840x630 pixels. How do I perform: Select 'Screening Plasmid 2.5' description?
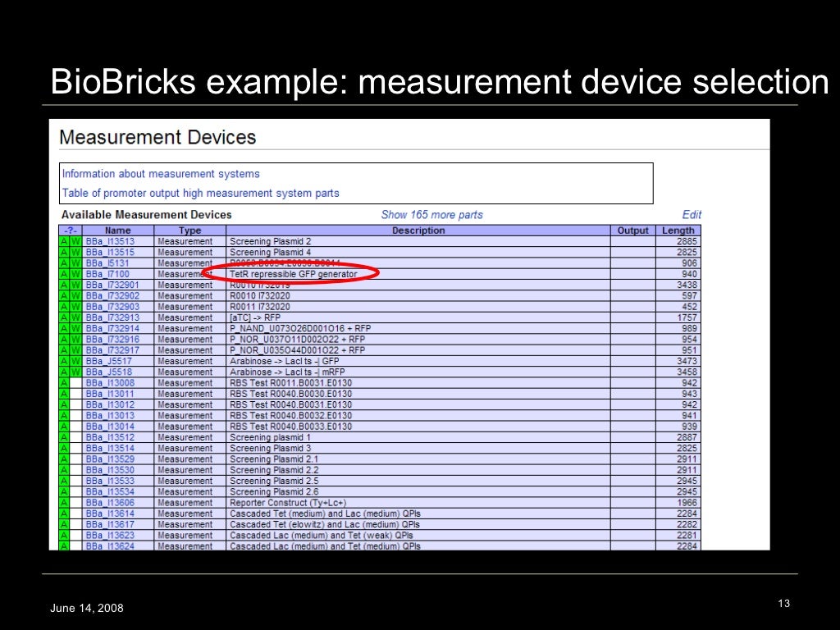(274, 481)
